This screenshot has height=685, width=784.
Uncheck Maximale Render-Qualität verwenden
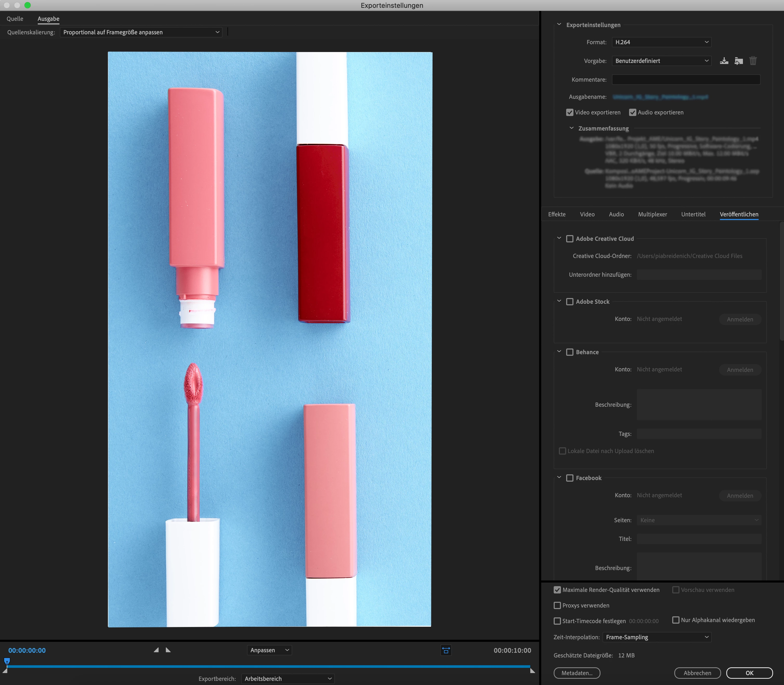[557, 590]
